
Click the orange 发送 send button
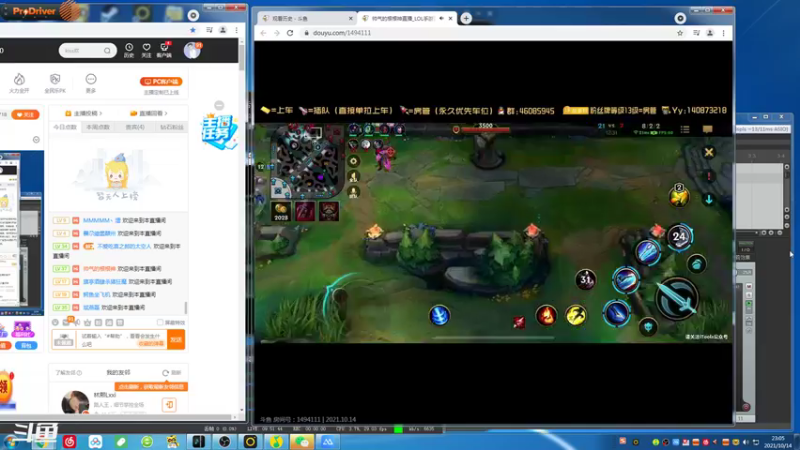click(x=177, y=340)
